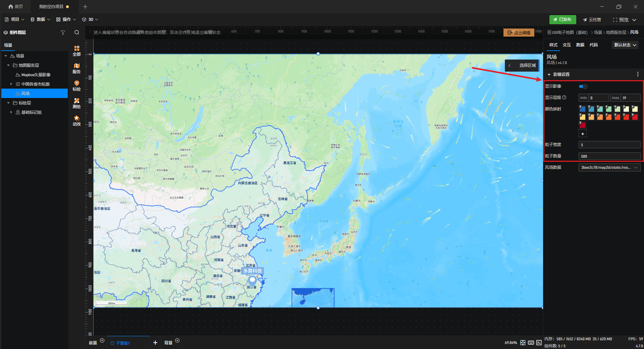
Task: Switch to the 交互 tab
Action: click(x=567, y=45)
